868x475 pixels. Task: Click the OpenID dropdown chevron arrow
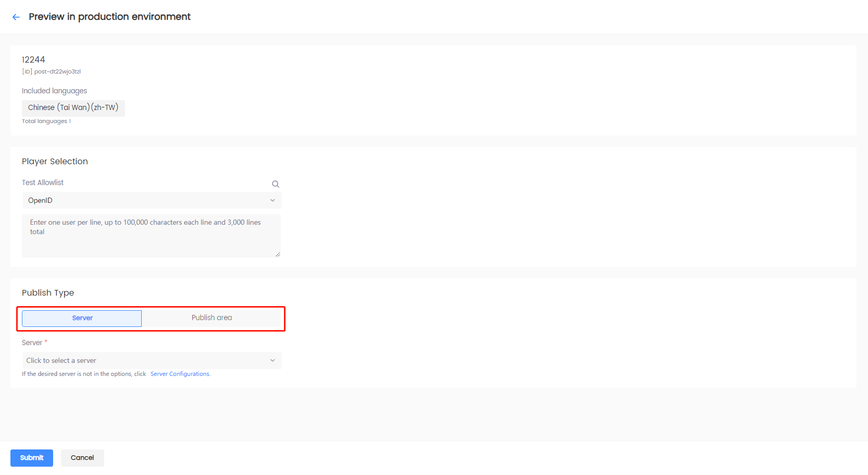coord(272,201)
